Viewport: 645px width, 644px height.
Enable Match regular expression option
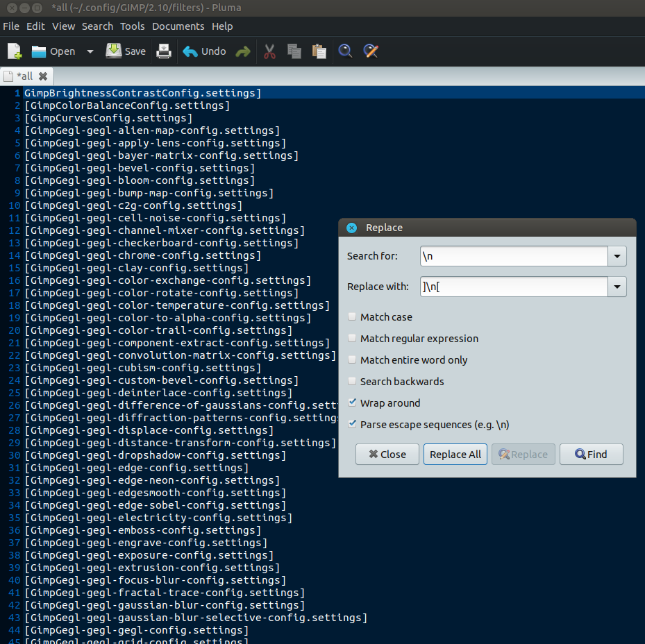pos(353,339)
